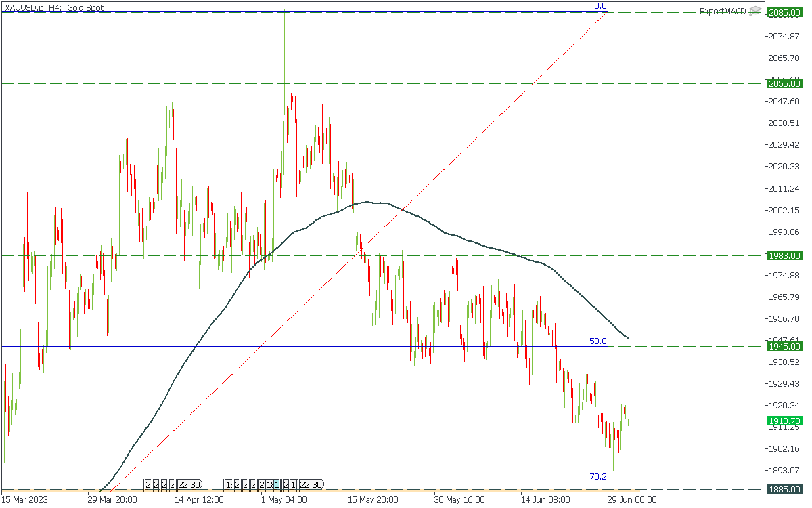Click the ExpertMACD expert advisor label
Image resolution: width=812 pixels, height=508 pixels.
pyautogui.click(x=723, y=12)
